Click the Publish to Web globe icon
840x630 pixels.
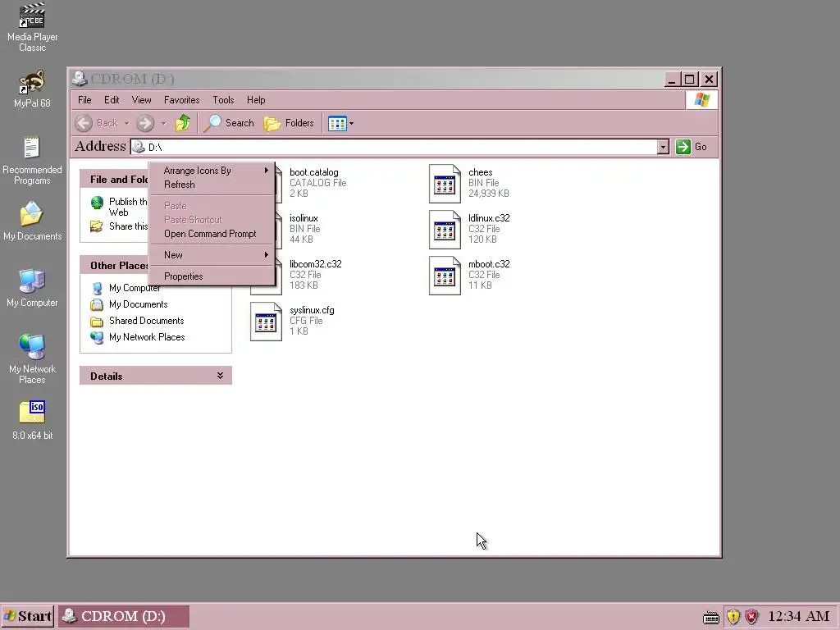[97, 203]
